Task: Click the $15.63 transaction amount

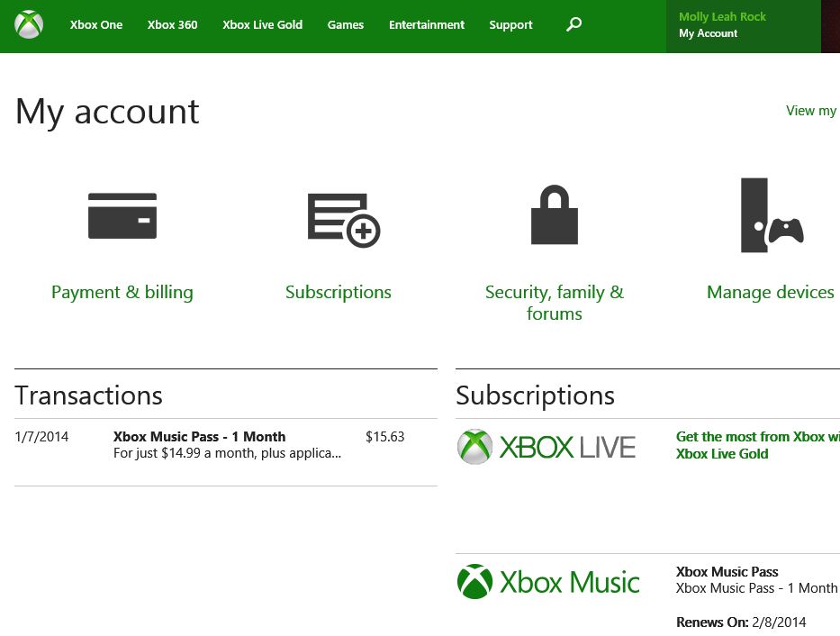Action: (384, 437)
